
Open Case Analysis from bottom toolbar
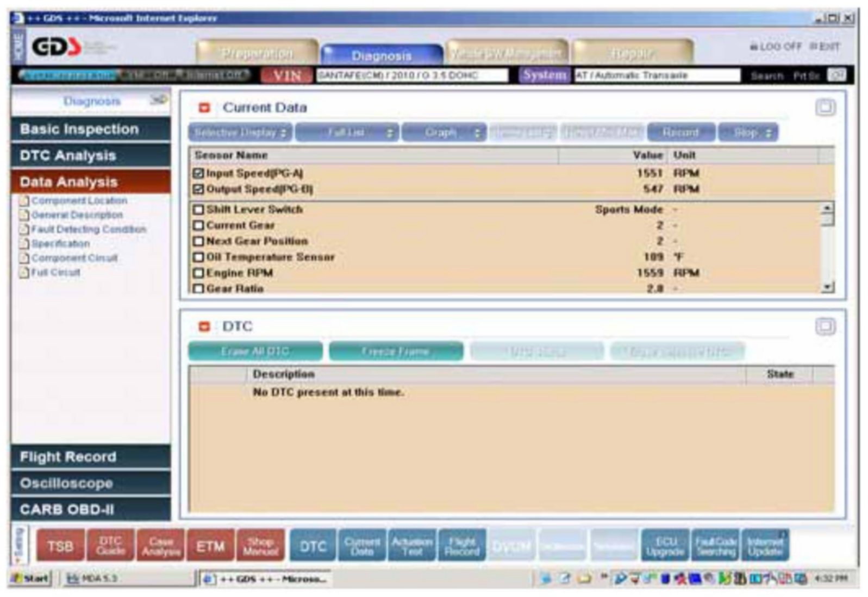160,545
